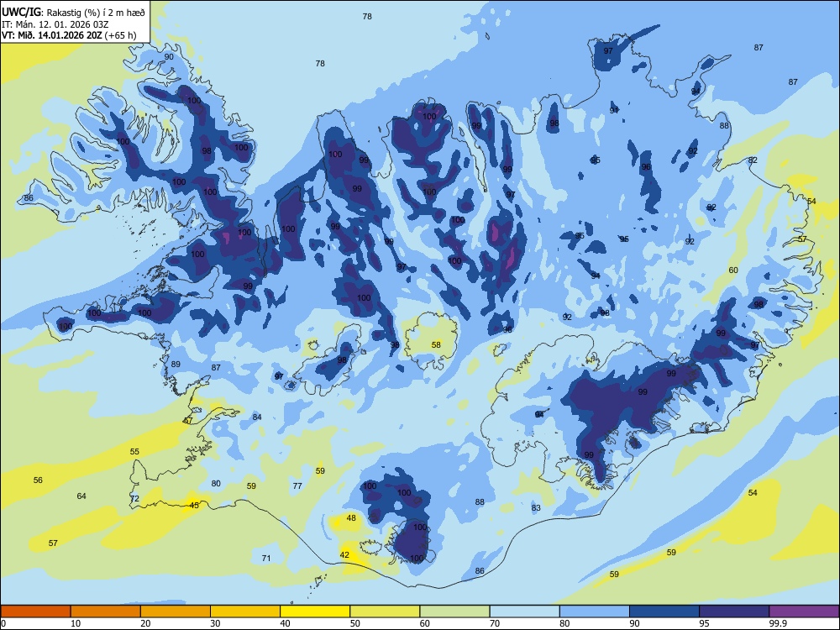Select the 95–99.9 dark navy legend band
Screen dimensions: 840x630
pyautogui.click(x=734, y=612)
